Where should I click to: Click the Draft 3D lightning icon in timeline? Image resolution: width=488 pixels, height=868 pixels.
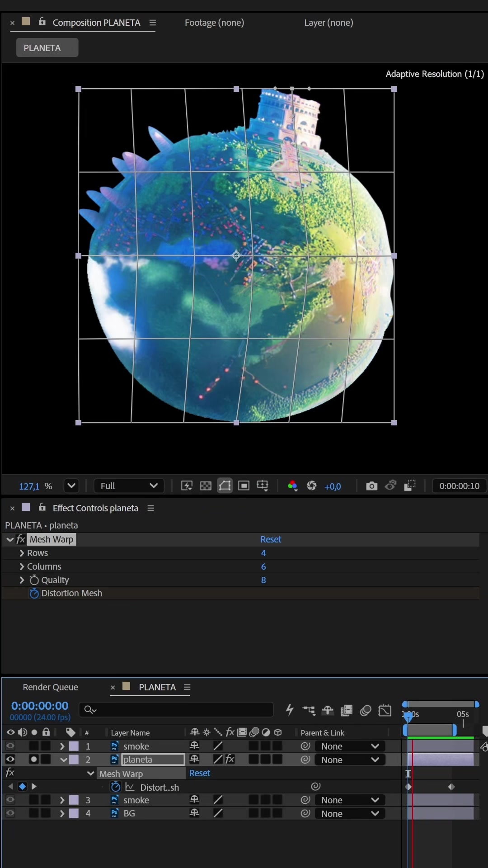coord(290,710)
